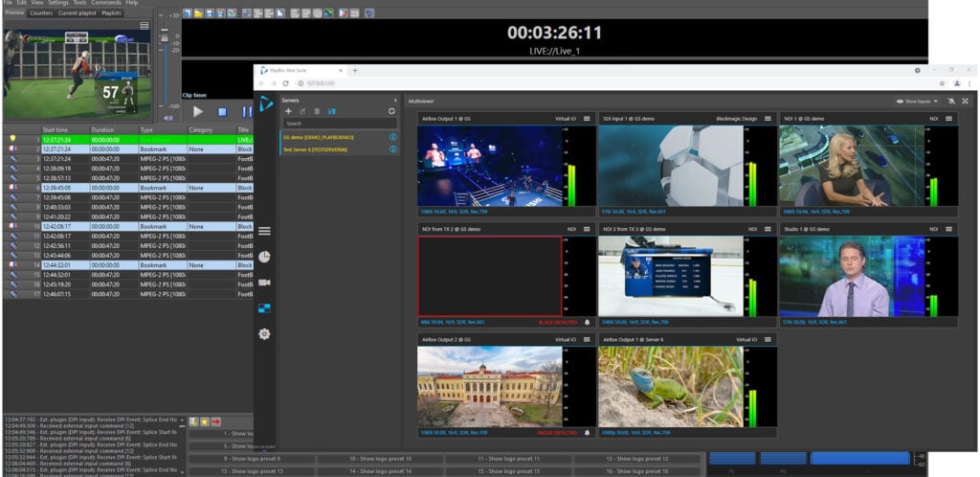Open the Show Inputs dropdown
This screenshot has height=477, width=980.
point(918,102)
